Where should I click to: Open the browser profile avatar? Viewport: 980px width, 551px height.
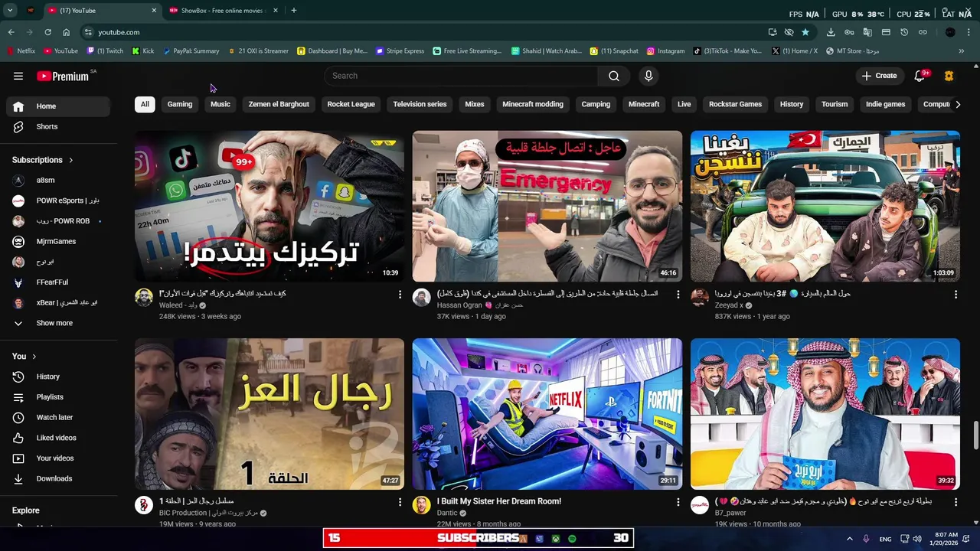coord(950,32)
